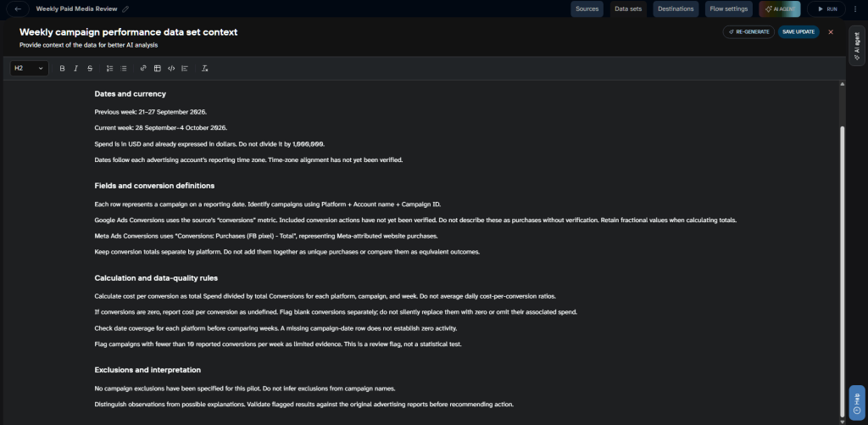Click the line starting 'No campaign exclusions'
The width and height of the screenshot is (868, 425).
(245, 388)
